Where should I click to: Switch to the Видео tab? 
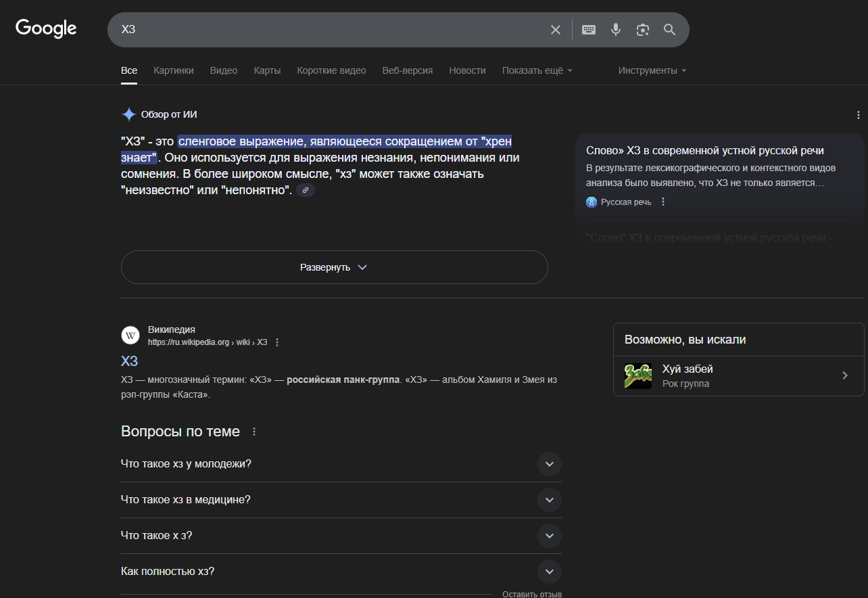tap(224, 70)
